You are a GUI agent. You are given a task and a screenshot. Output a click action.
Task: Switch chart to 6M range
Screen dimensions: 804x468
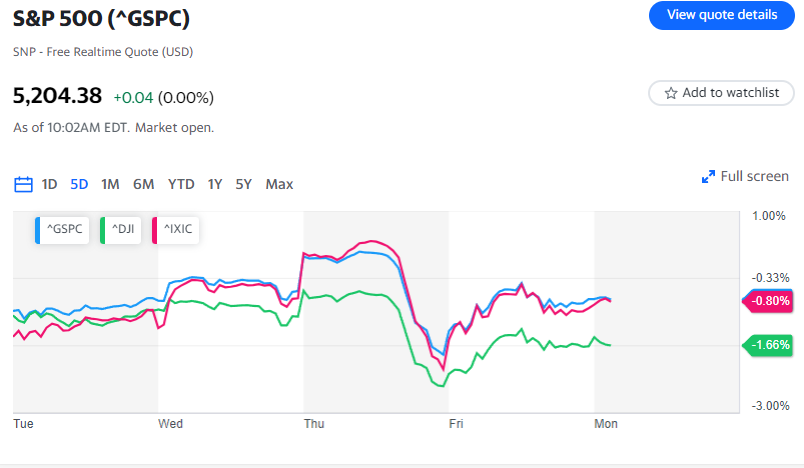(143, 184)
